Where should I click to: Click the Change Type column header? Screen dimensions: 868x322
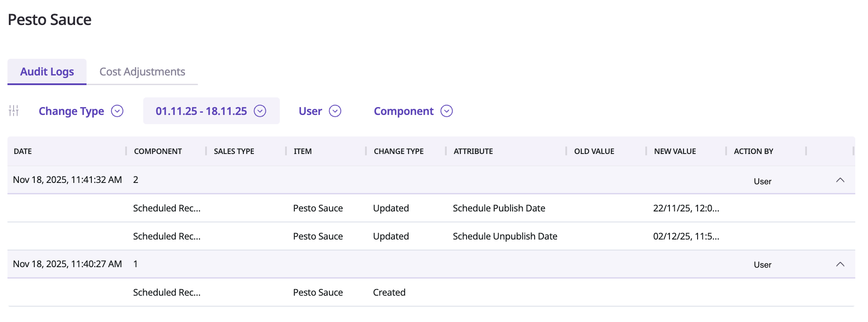398,151
